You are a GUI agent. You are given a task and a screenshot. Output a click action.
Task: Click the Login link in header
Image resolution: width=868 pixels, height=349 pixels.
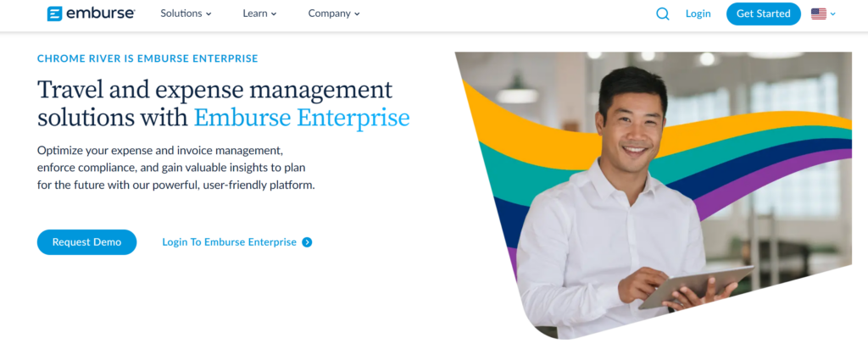698,14
